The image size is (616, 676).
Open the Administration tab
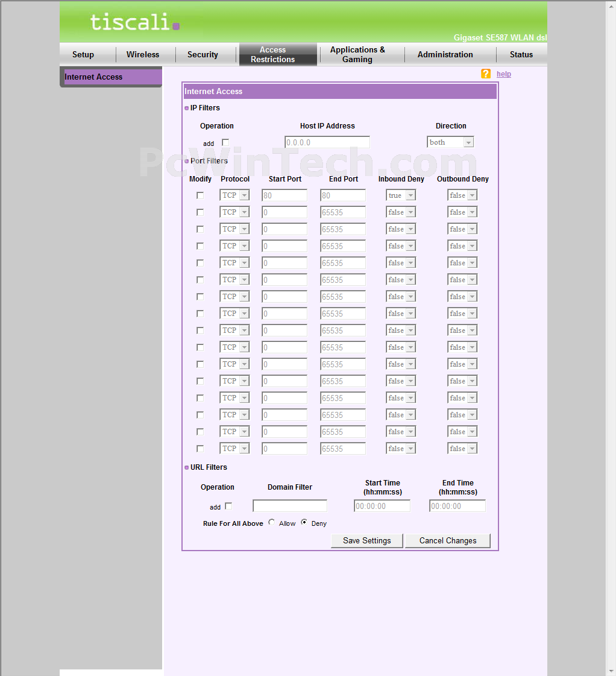click(445, 55)
